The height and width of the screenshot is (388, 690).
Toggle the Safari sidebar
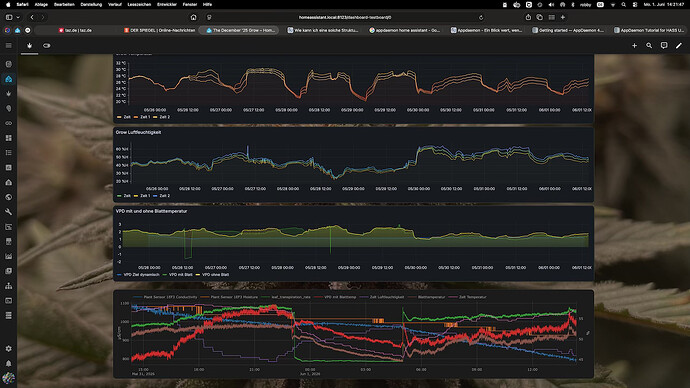(9, 17)
